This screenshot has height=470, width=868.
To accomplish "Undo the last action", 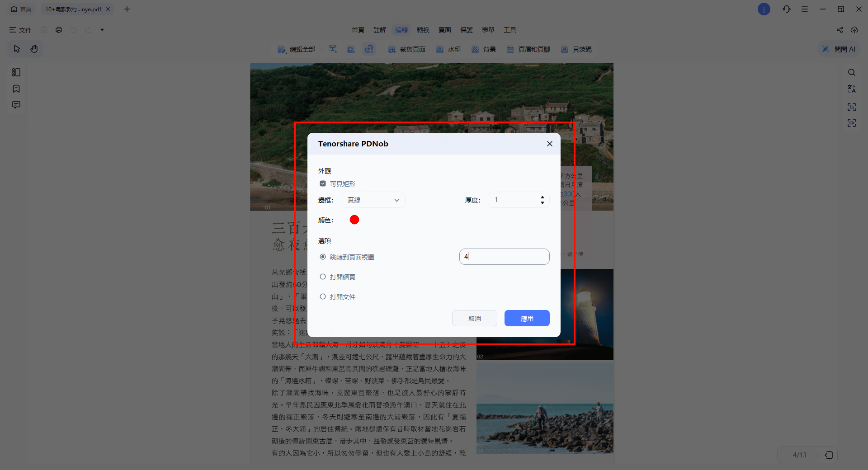I will (x=73, y=30).
